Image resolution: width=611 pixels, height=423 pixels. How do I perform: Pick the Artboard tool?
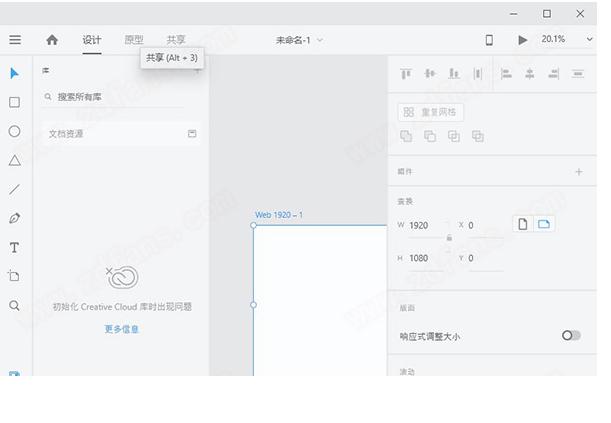point(14,276)
